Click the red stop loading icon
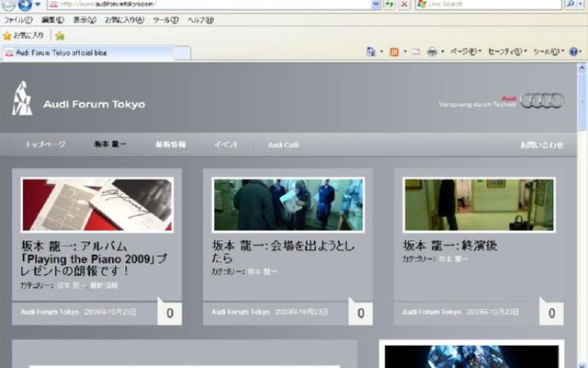The height and width of the screenshot is (368, 588). point(404,4)
